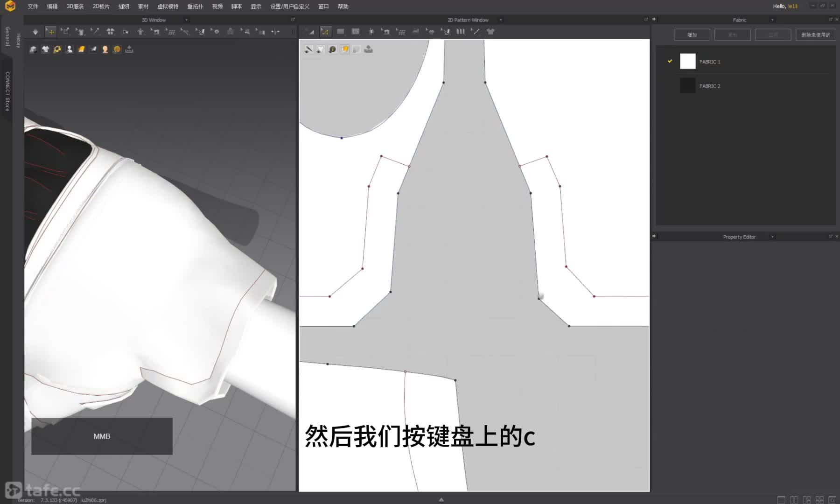
Task: Select the FABRIC 1 white swatch
Action: 688,62
